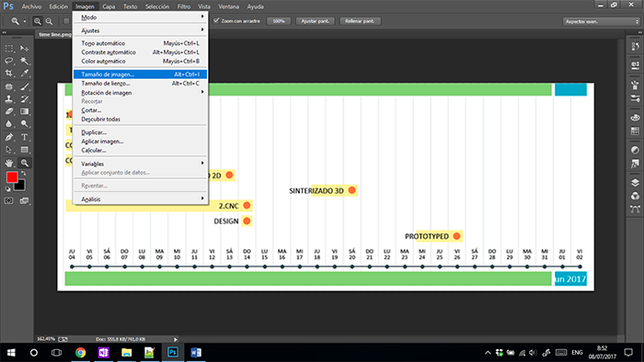
Task: Open the Paths panel icon
Action: (635, 209)
